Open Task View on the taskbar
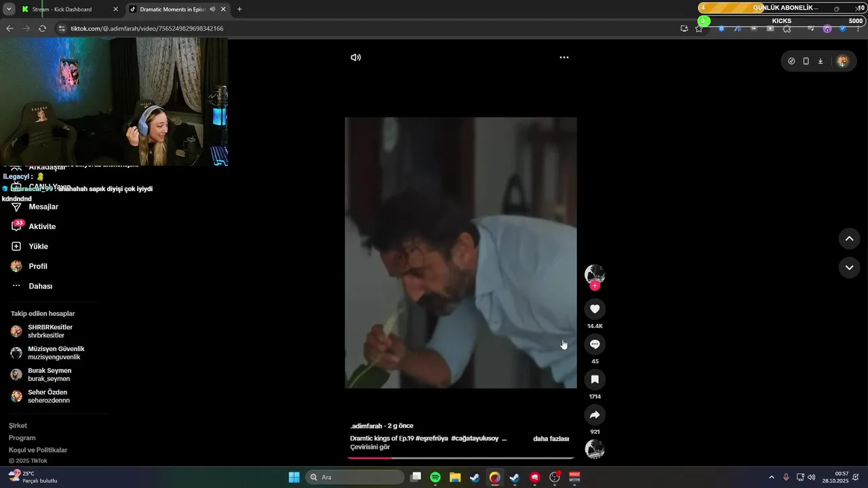The image size is (868, 488). [x=416, y=477]
